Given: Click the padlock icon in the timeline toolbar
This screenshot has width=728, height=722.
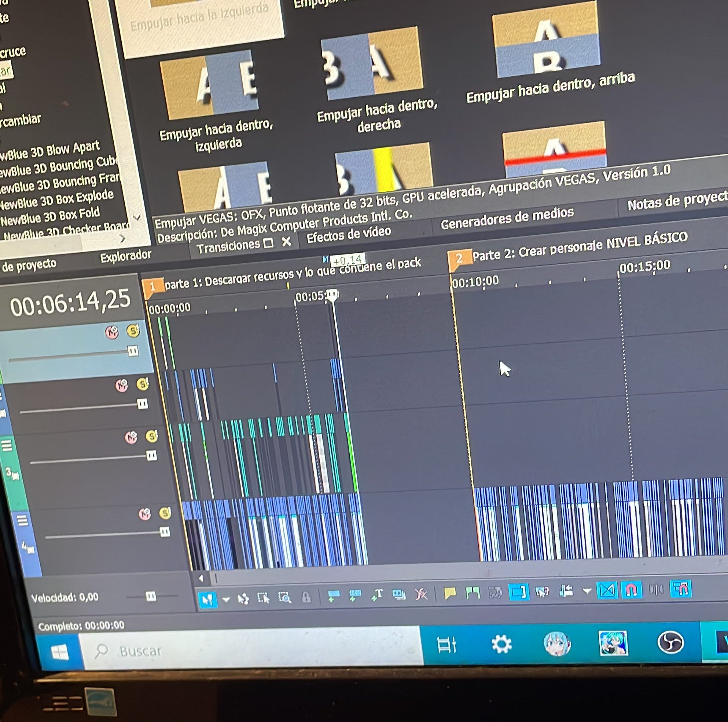Looking at the screenshot, I should [x=306, y=597].
